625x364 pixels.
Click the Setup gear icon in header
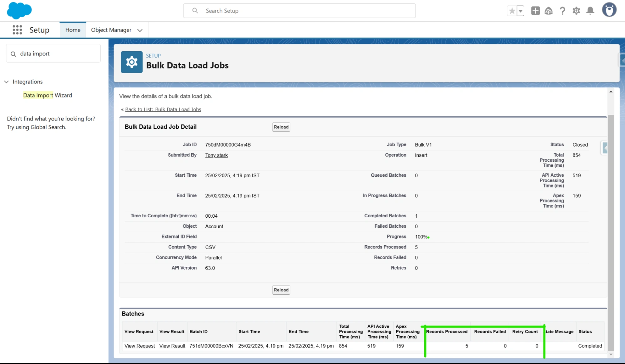[576, 11]
